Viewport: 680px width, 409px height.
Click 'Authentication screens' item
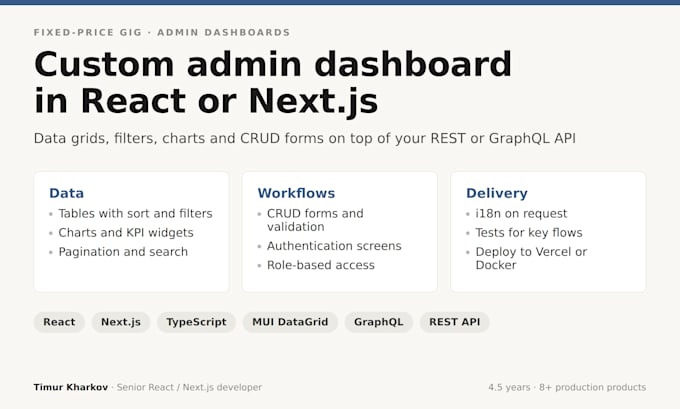tap(334, 246)
